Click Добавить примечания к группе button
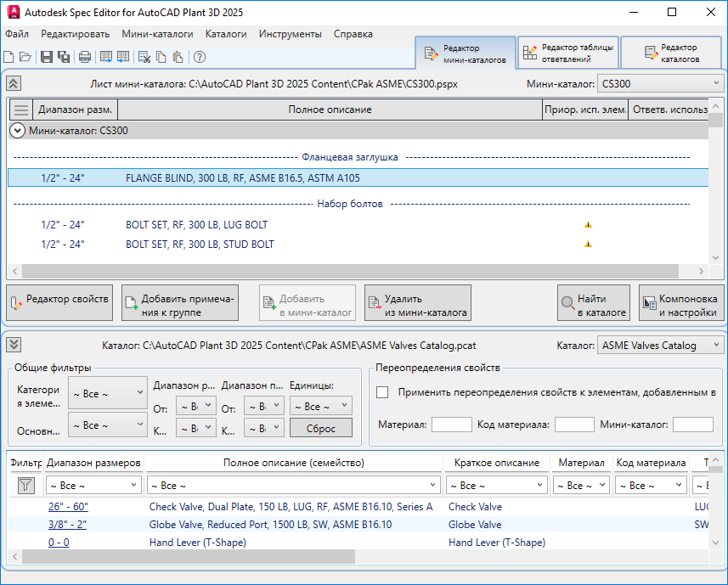Screen dimensions: 728x585 (x=180, y=303)
